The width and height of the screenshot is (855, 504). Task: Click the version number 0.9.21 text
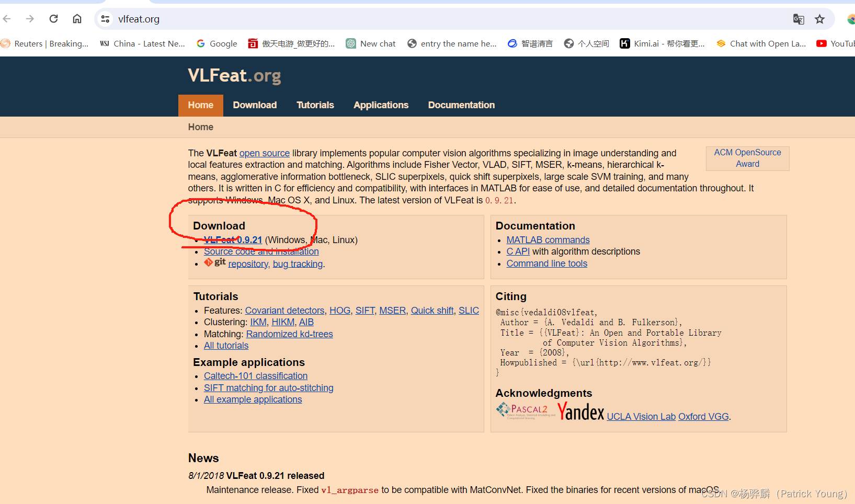(x=499, y=200)
